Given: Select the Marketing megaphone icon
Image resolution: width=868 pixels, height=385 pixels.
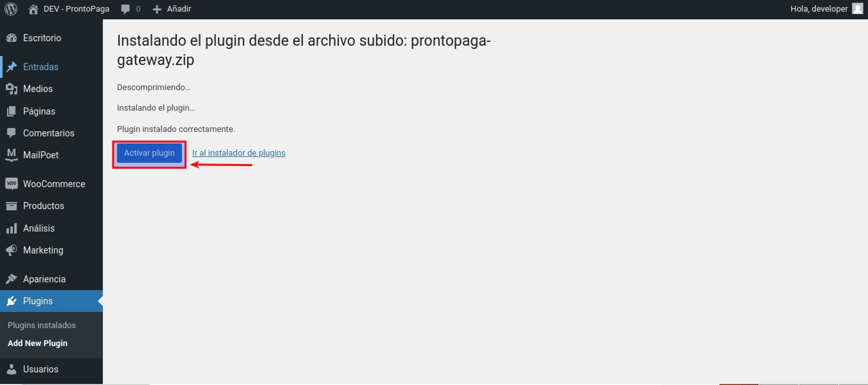Looking at the screenshot, I should [x=11, y=250].
